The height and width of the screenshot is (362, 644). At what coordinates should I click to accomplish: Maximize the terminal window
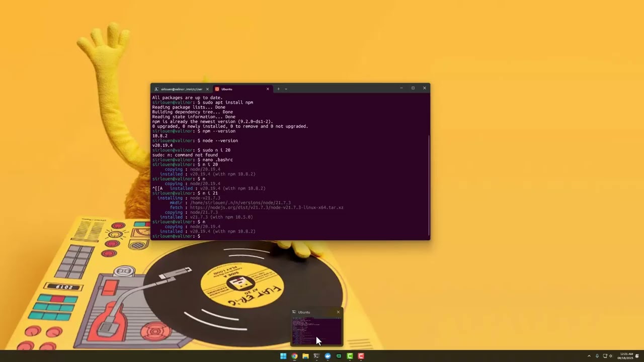(x=413, y=88)
